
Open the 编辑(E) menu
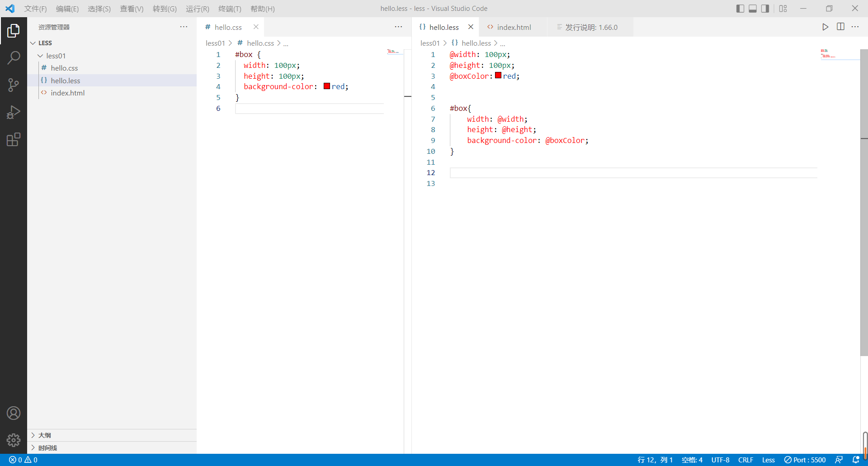67,9
